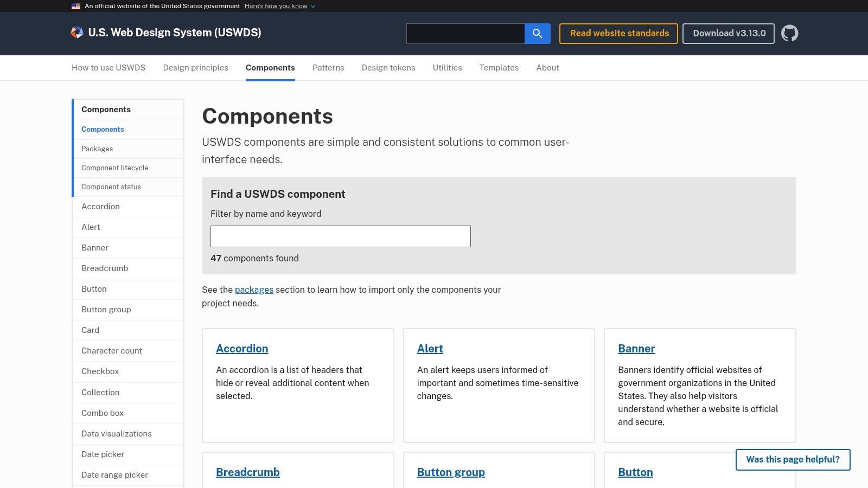Viewport: 868px width, 488px height.
Task: Click Was this page helpful button
Action: pyautogui.click(x=793, y=460)
